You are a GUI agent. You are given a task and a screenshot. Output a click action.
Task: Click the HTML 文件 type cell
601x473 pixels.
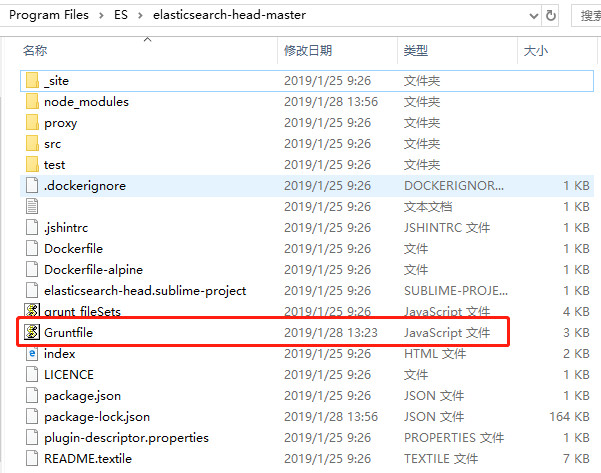click(x=435, y=353)
